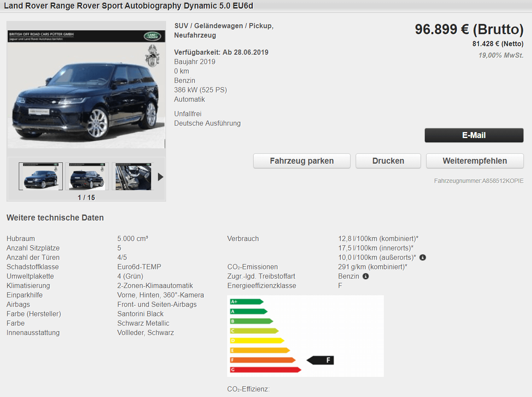This screenshot has width=532, height=397.
Task: Click the Front- und Seiten-Airbags value
Action: [x=157, y=305]
